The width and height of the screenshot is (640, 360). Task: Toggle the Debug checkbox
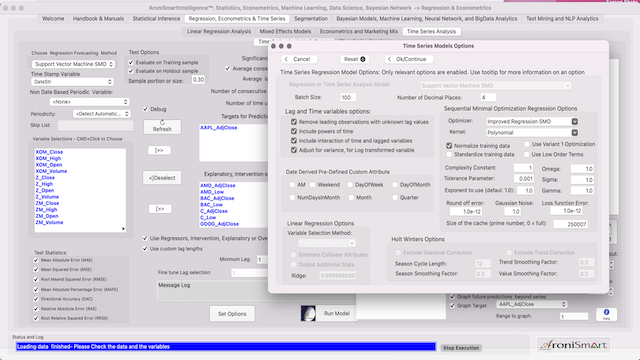(x=145, y=109)
